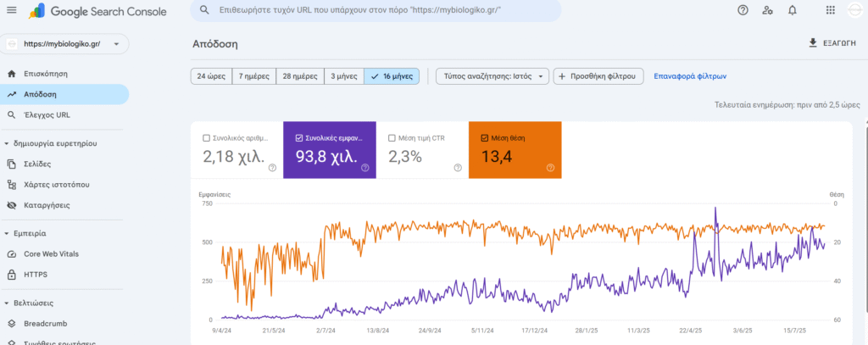
Task: Click the Επαναφορά φίλτρων link
Action: pos(690,76)
